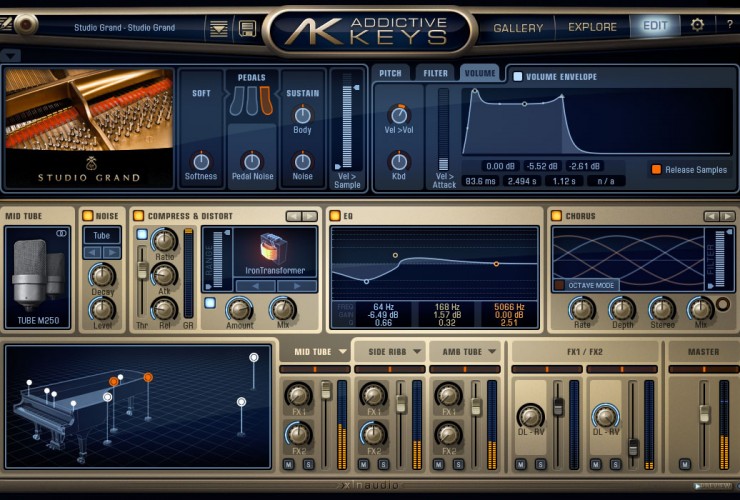Select the Edit page tab
Viewport: 740px width, 500px height.
click(x=655, y=26)
